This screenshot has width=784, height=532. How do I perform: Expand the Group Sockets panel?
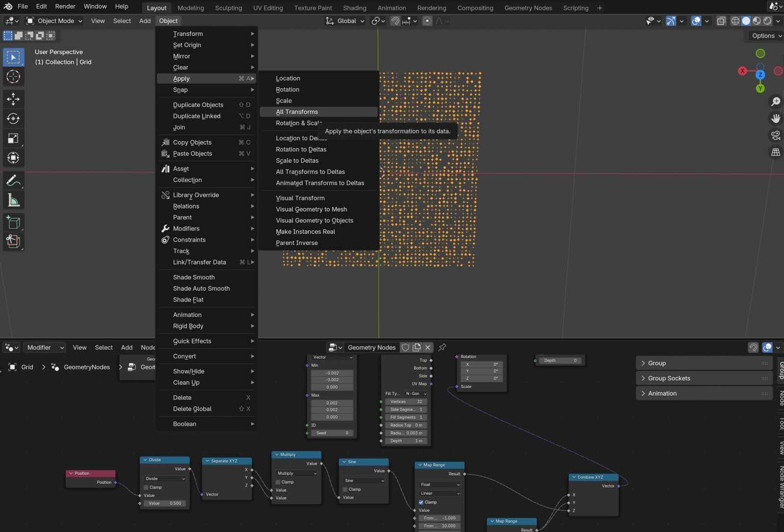pyautogui.click(x=669, y=378)
